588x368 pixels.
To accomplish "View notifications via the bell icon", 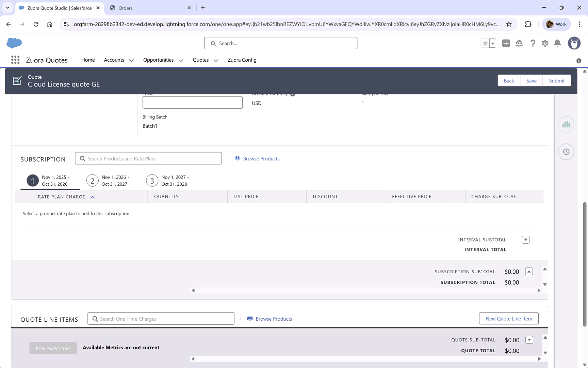I will pos(557,43).
